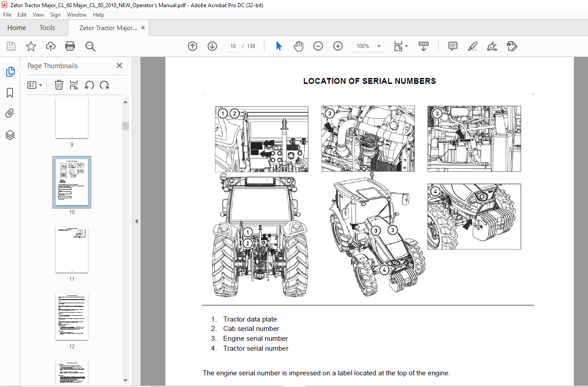Open Page Thumbnails pane icon in sidebar

coord(10,71)
